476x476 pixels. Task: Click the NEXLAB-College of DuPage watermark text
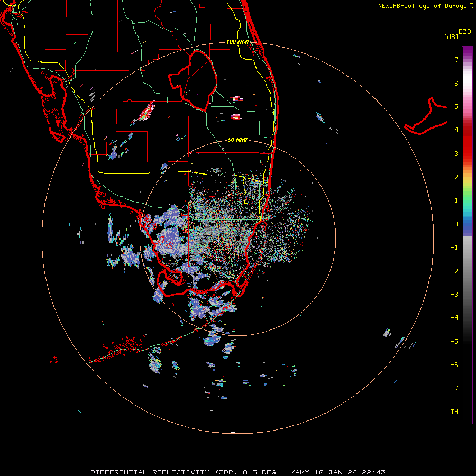(422, 6)
